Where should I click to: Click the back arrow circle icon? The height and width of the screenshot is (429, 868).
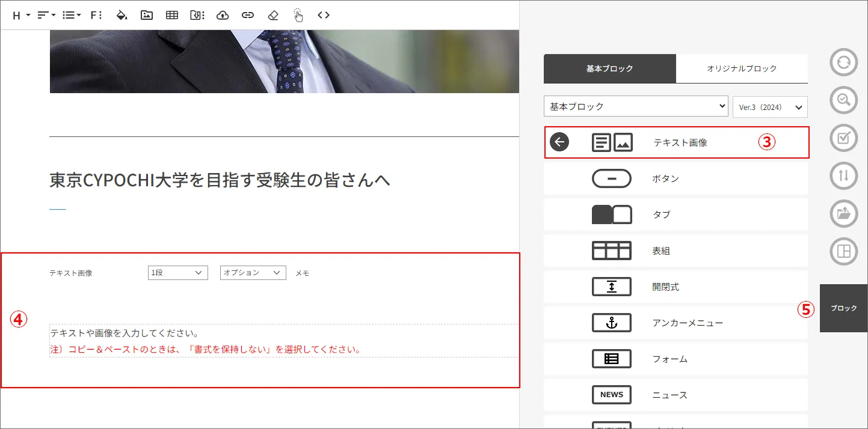coord(559,142)
